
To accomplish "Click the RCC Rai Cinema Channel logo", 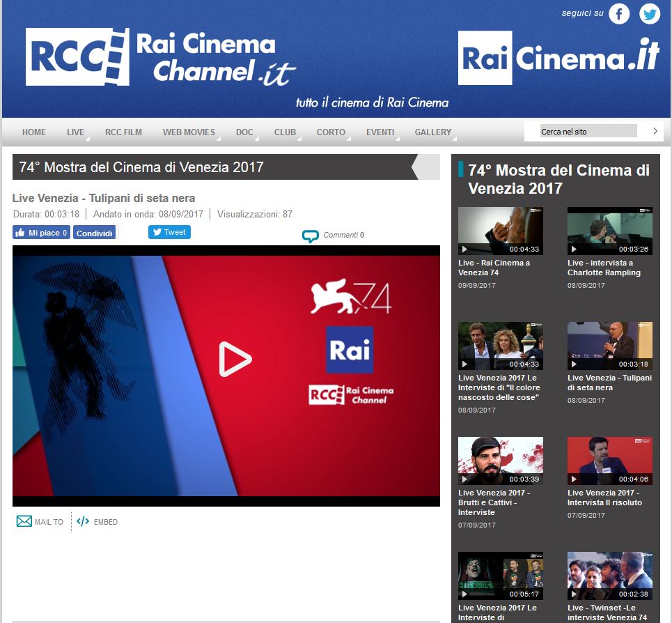I will point(161,57).
